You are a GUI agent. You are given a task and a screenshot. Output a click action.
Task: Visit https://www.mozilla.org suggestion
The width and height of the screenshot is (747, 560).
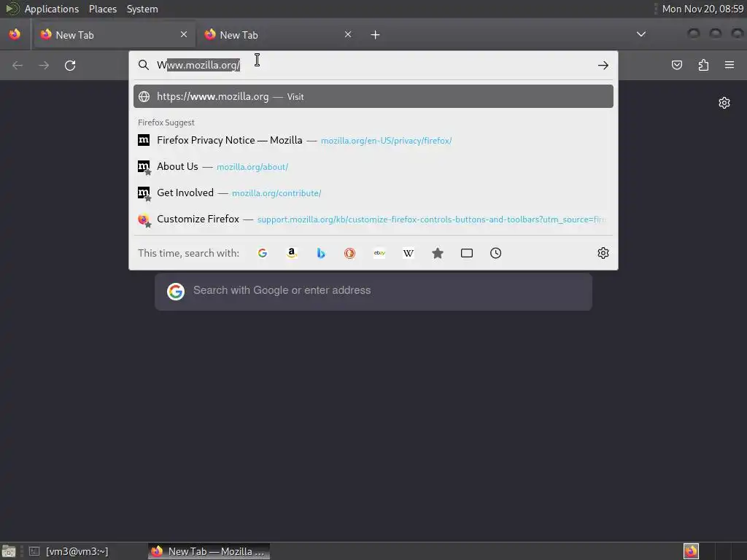click(x=373, y=97)
